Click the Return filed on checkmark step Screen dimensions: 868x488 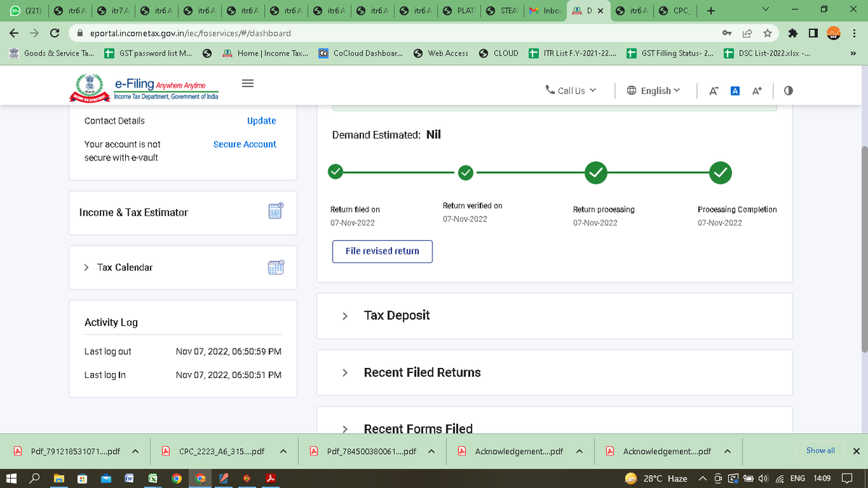336,172
